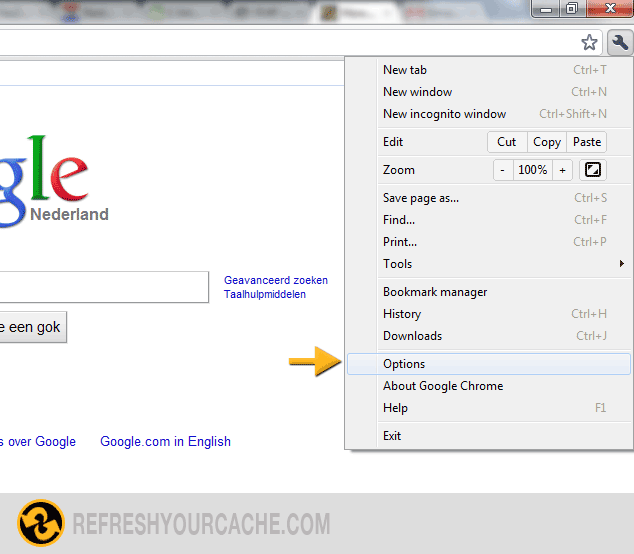The height and width of the screenshot is (554, 634).
Task: Click the Cut button
Action: pyautogui.click(x=507, y=142)
